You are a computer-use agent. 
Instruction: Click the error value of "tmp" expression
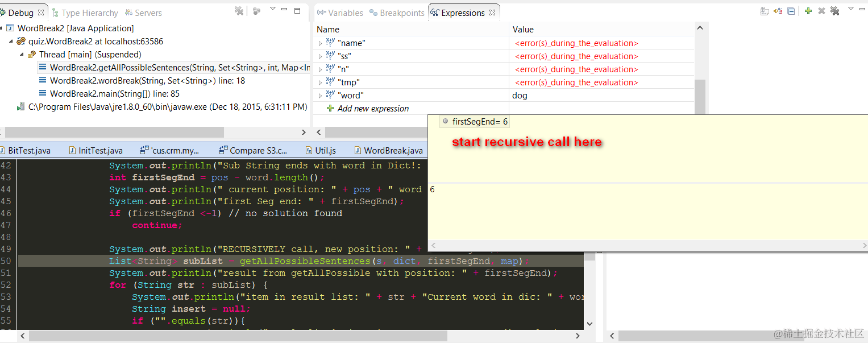click(x=576, y=82)
